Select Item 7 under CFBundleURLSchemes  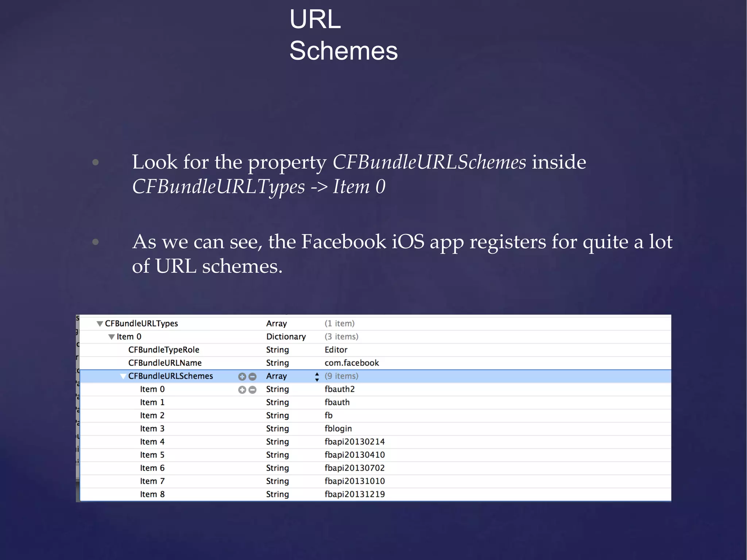click(152, 481)
